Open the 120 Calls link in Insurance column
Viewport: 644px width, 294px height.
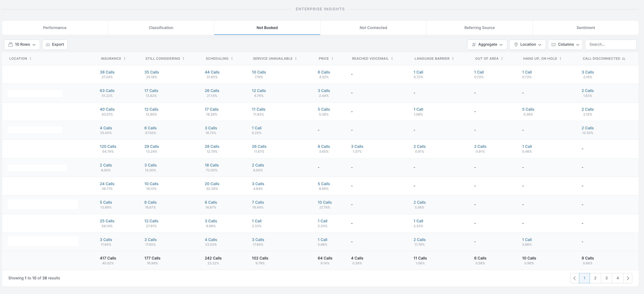(x=108, y=146)
